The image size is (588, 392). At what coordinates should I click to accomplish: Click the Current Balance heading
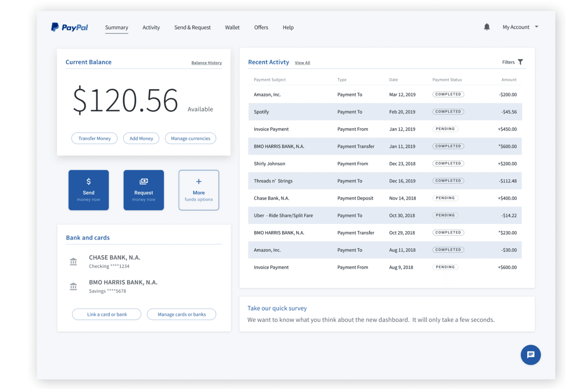pyautogui.click(x=89, y=62)
